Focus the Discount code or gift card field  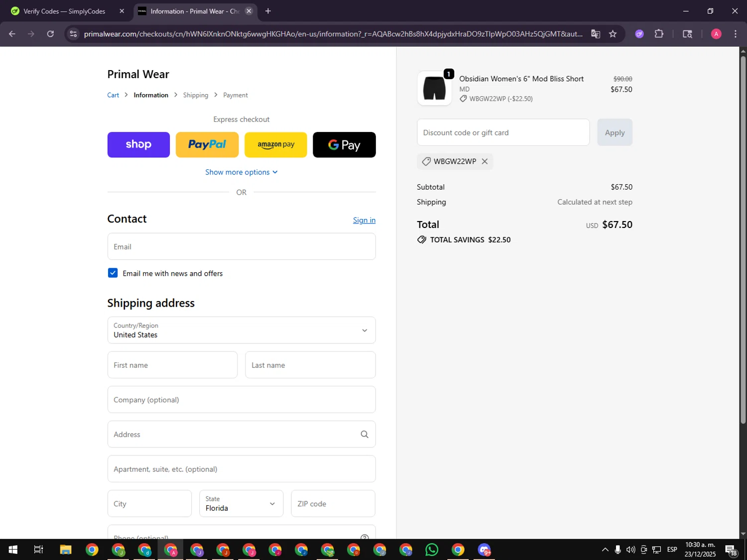point(503,132)
